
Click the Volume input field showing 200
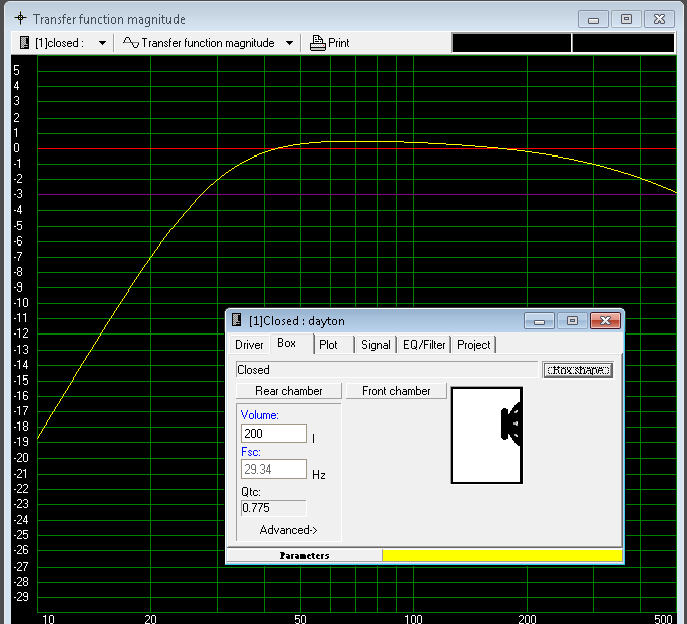(273, 434)
